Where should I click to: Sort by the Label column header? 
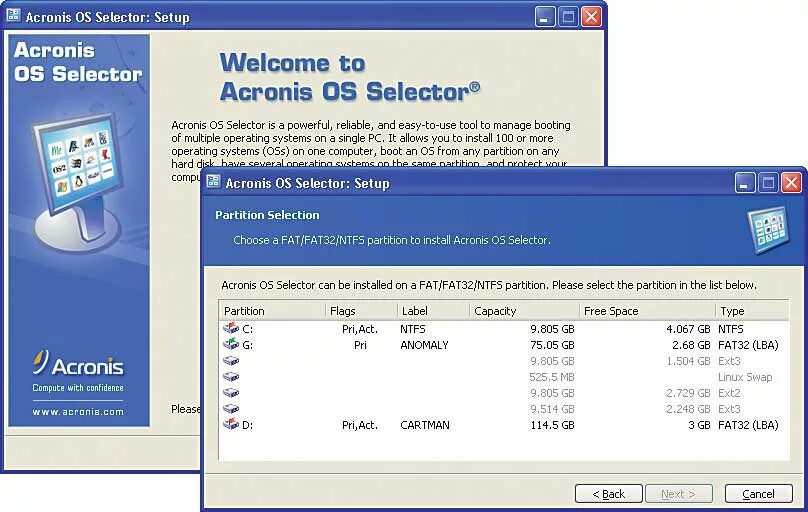tap(433, 311)
